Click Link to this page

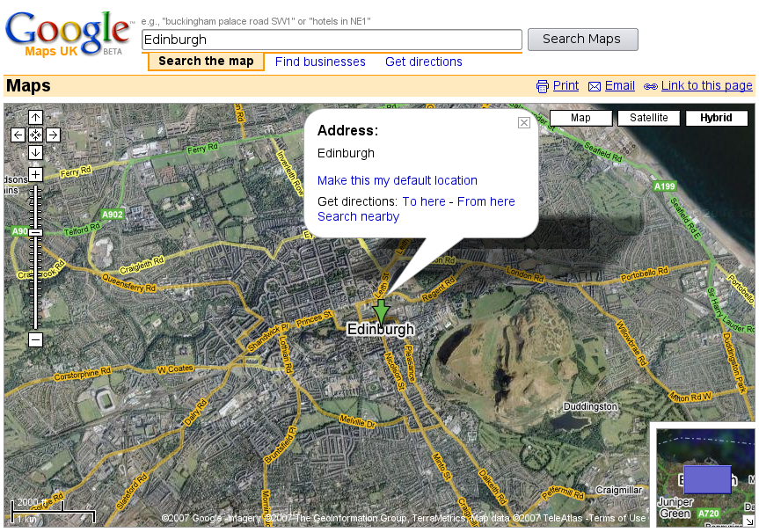(707, 85)
